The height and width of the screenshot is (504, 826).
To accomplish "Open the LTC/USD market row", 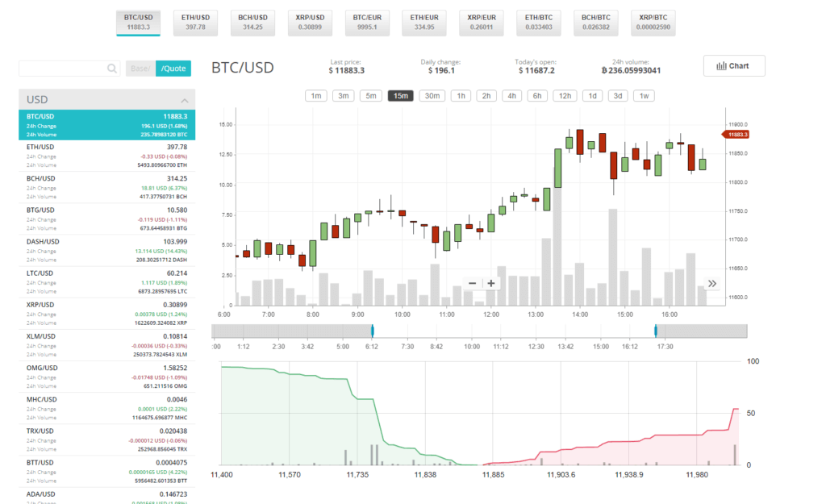I will pyautogui.click(x=107, y=282).
